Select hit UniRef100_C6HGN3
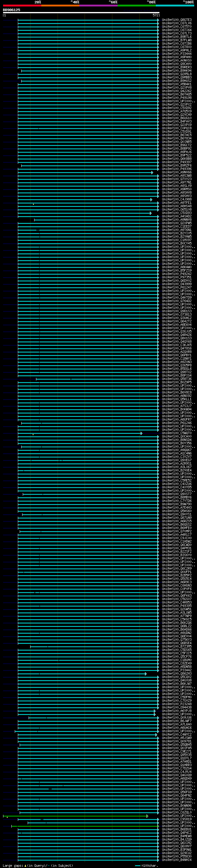The height and width of the screenshot is (868, 197). (177, 586)
